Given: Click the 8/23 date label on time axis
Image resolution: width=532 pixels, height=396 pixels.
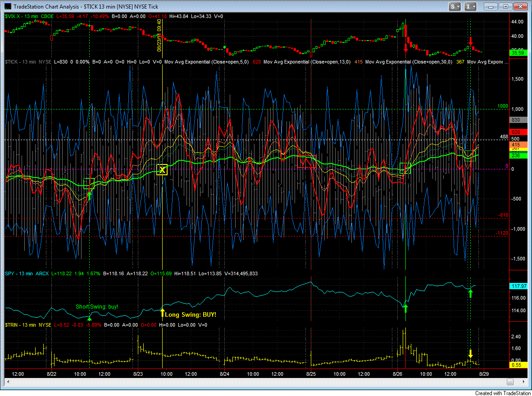Looking at the screenshot, I should point(138,374).
